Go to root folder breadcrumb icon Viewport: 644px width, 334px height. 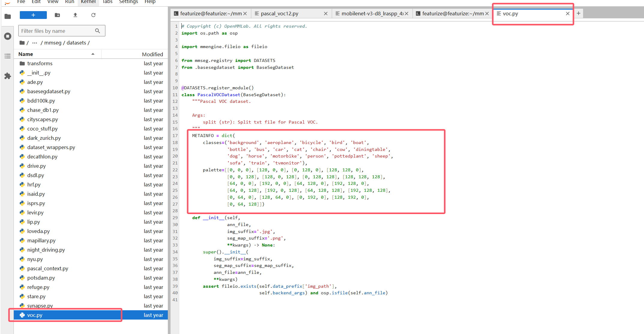coord(22,43)
